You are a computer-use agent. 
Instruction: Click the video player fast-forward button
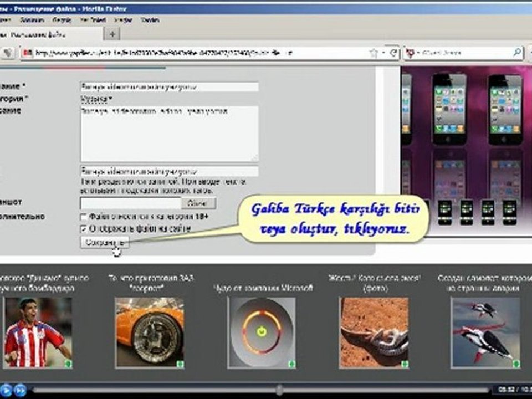(20, 390)
